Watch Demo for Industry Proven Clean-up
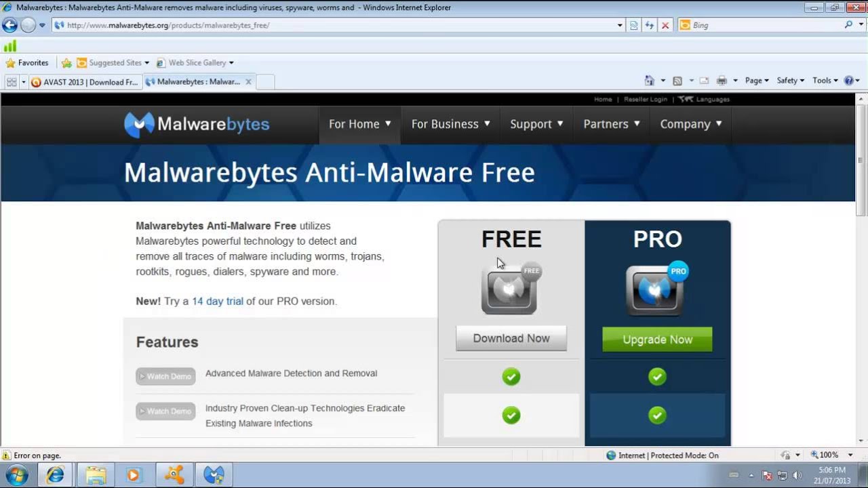The image size is (868, 488). [165, 411]
